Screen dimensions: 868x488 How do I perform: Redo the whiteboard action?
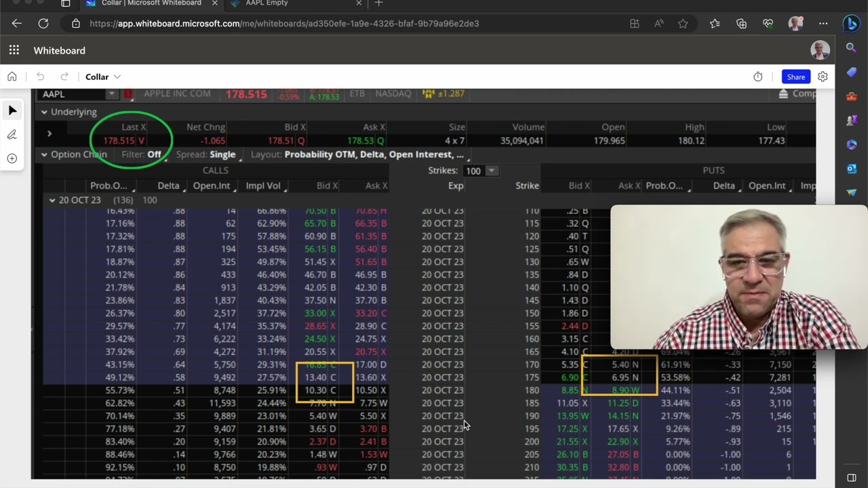pos(64,77)
